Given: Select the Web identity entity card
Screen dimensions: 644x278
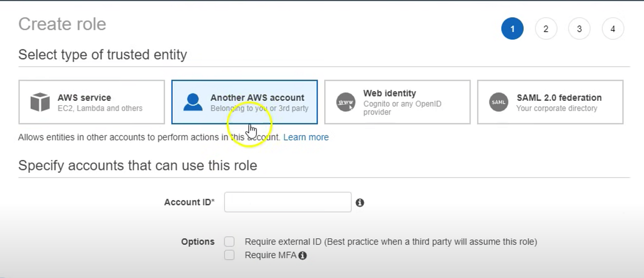Looking at the screenshot, I should click(397, 102).
